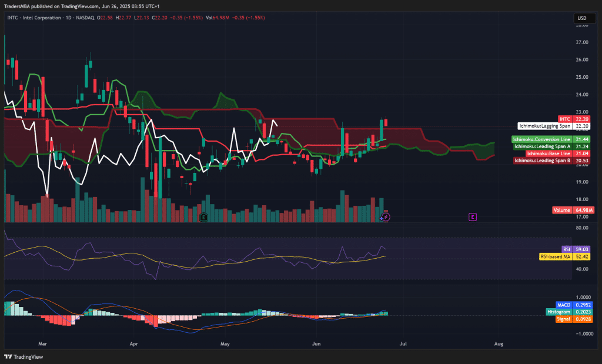Click the TradingView logo at bottom left
Image resolution: width=602 pixels, height=364 pixels.
coord(19,357)
